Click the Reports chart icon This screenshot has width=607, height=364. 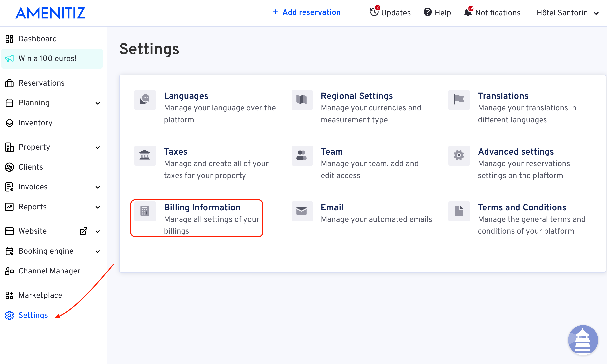pos(9,207)
